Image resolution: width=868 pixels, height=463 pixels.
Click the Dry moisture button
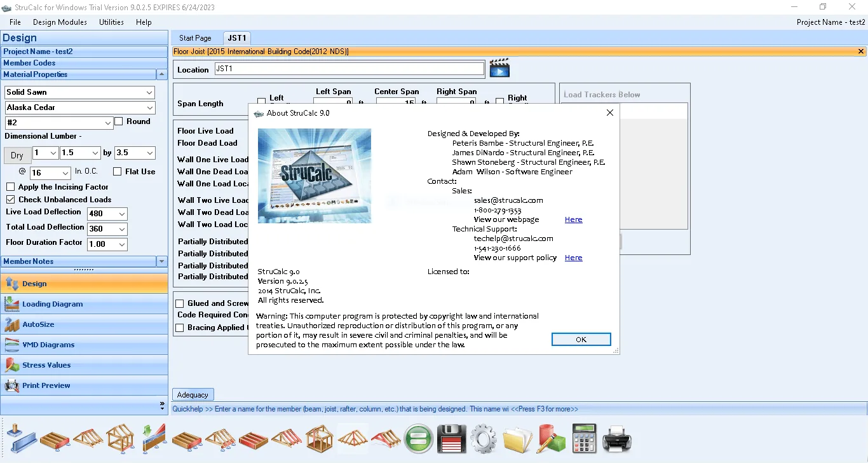(x=17, y=155)
